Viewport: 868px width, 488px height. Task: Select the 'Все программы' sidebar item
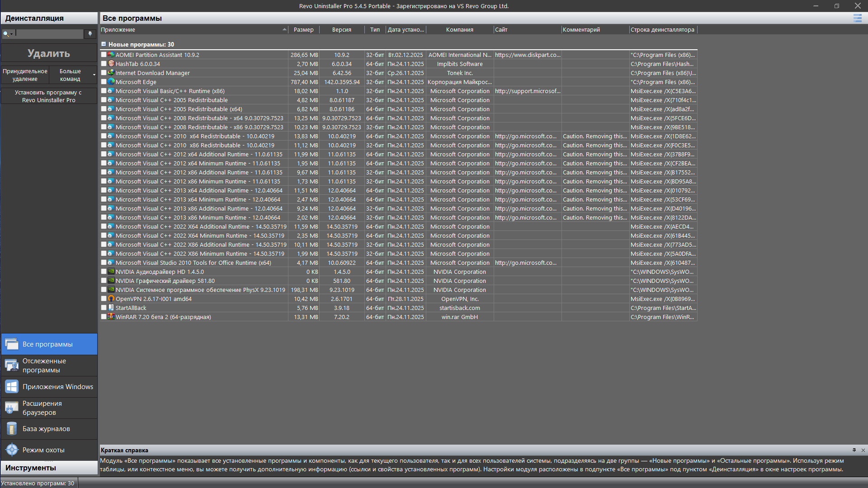coord(49,344)
